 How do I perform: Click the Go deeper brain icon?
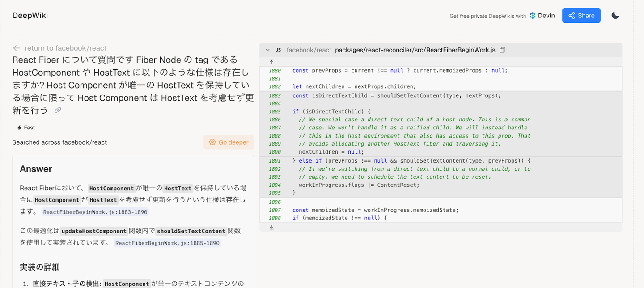point(212,142)
